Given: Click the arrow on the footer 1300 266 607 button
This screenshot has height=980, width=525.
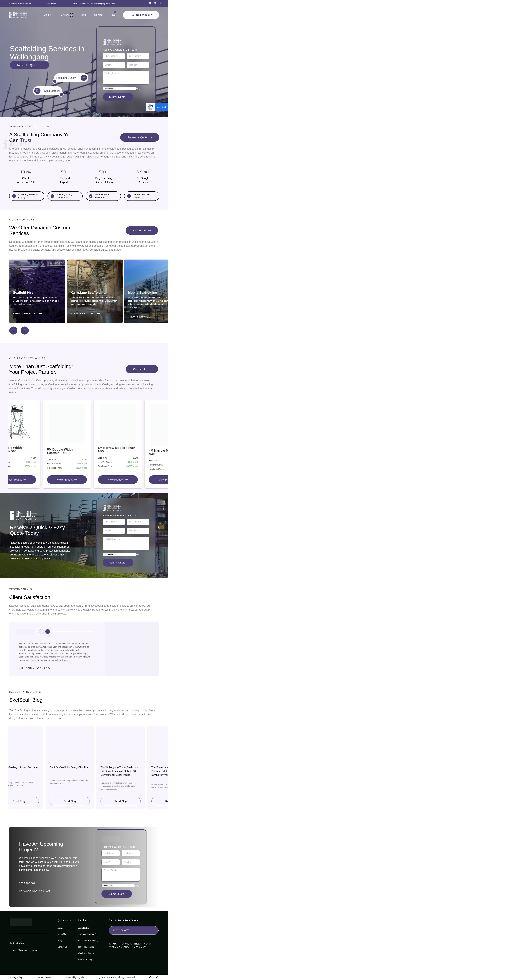Looking at the screenshot, I should 154,930.
